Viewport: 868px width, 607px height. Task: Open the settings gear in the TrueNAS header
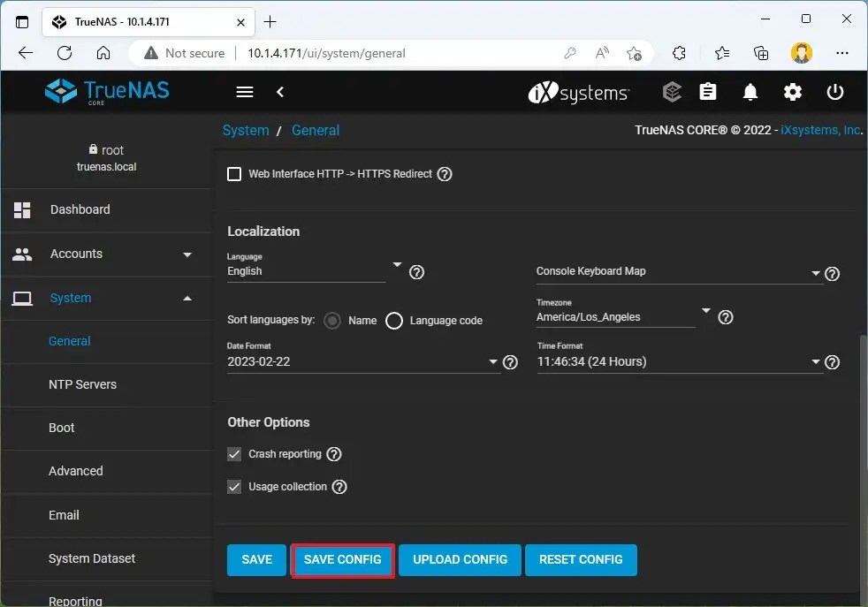coord(793,92)
